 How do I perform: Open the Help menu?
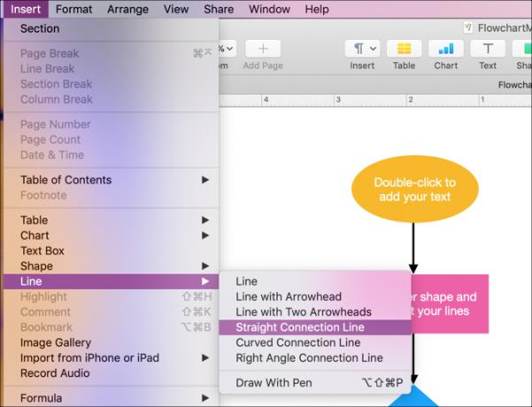(317, 9)
